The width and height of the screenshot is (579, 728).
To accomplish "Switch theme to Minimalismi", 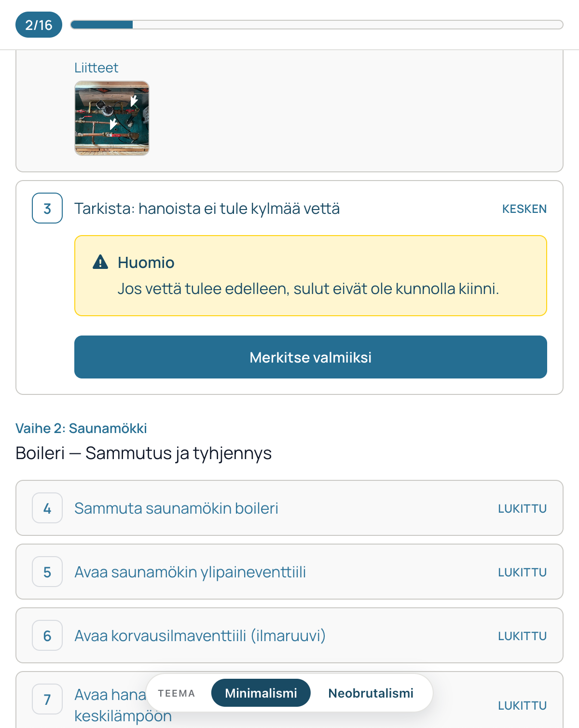I will tap(261, 693).
